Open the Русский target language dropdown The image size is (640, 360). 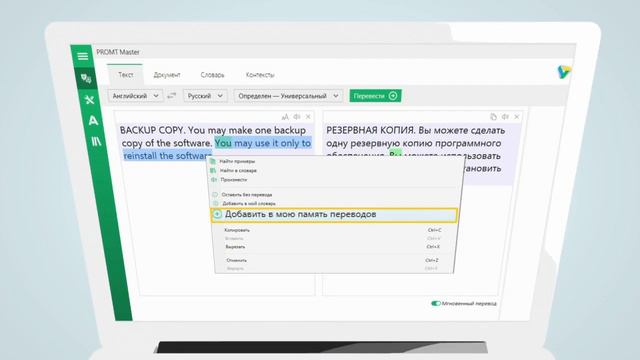pyautogui.click(x=205, y=96)
